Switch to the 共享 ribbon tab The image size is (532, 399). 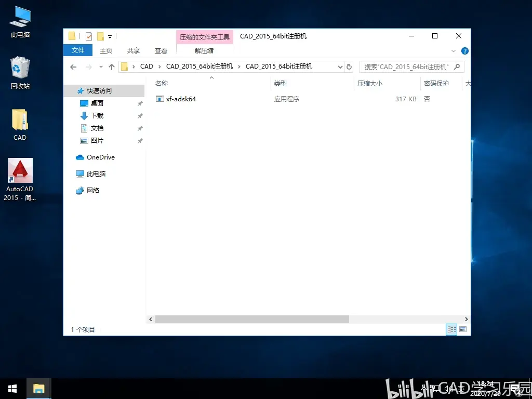[x=134, y=50]
